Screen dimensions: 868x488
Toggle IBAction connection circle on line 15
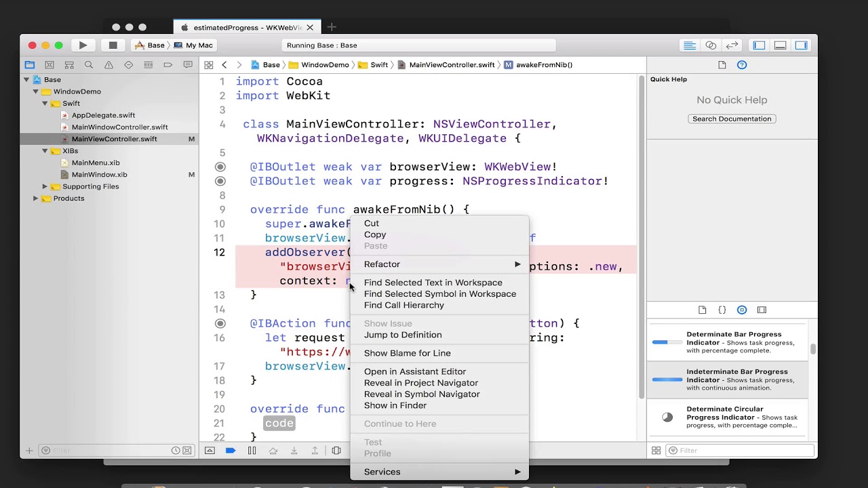(220, 323)
